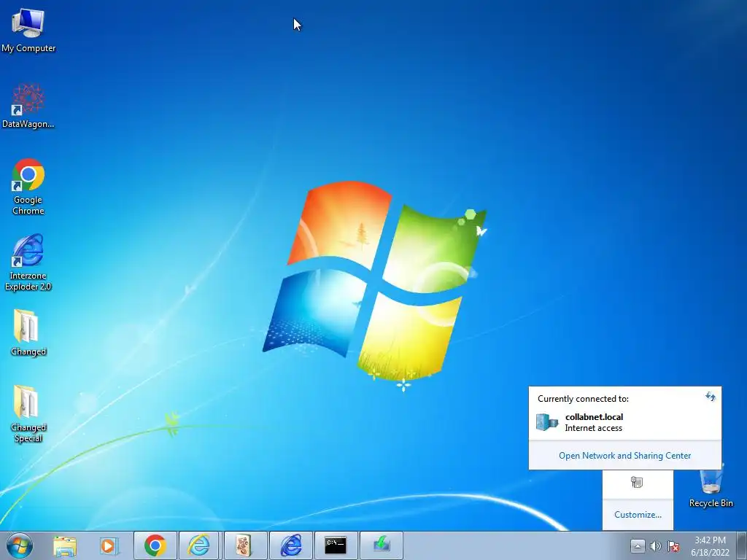747x560 pixels.
Task: Select the DataWagon desktop shortcut
Action: pyautogui.click(x=28, y=106)
